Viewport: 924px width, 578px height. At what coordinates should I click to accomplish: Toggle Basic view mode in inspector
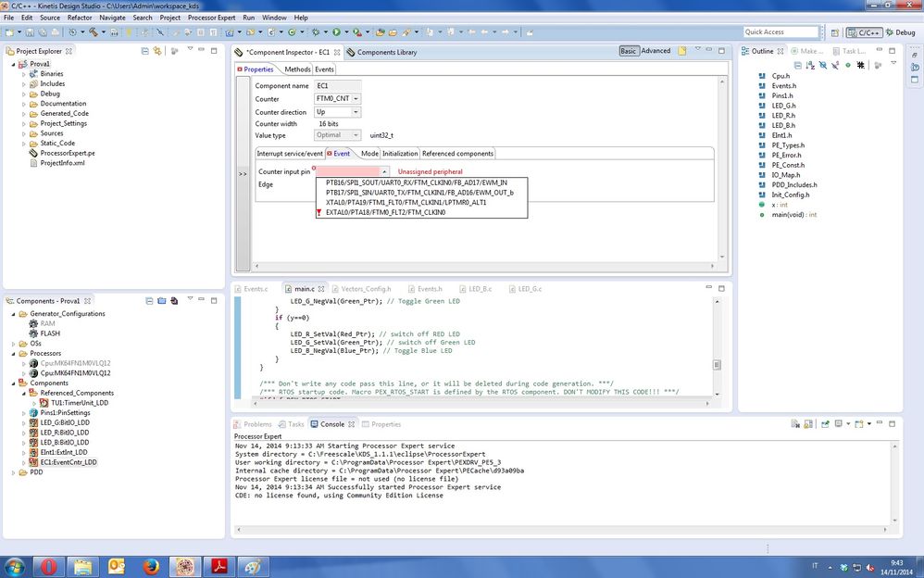[x=628, y=51]
